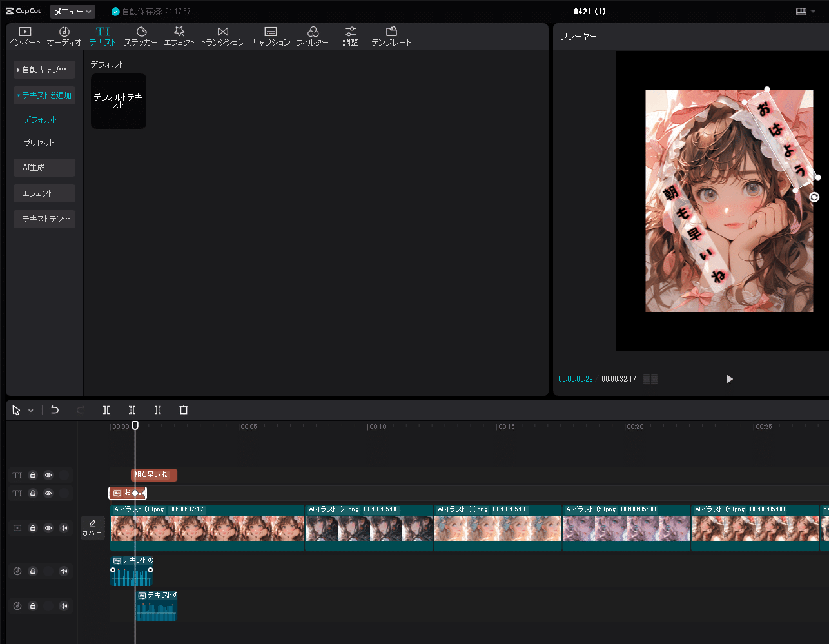Select the AIイラスト (5).png clip
The width and height of the screenshot is (829, 644).
pyautogui.click(x=627, y=528)
